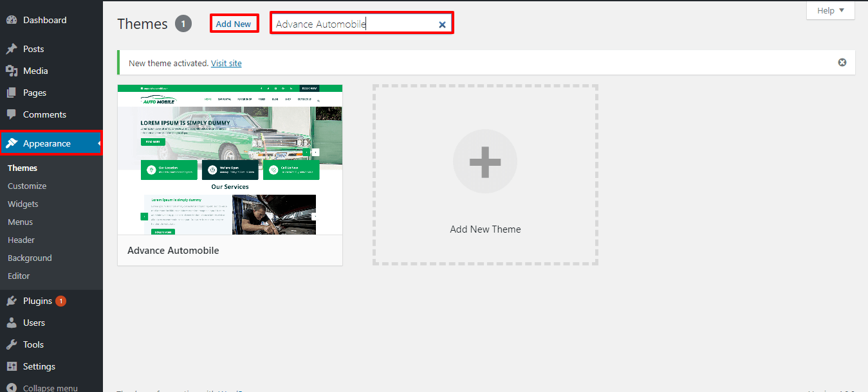
Task: Click the Comments speech bubble icon
Action: click(12, 114)
